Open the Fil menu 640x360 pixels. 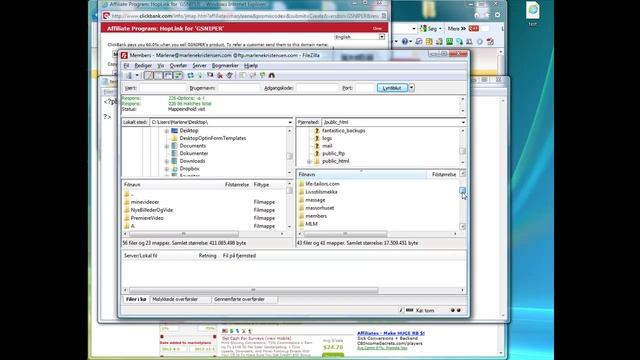click(126, 66)
